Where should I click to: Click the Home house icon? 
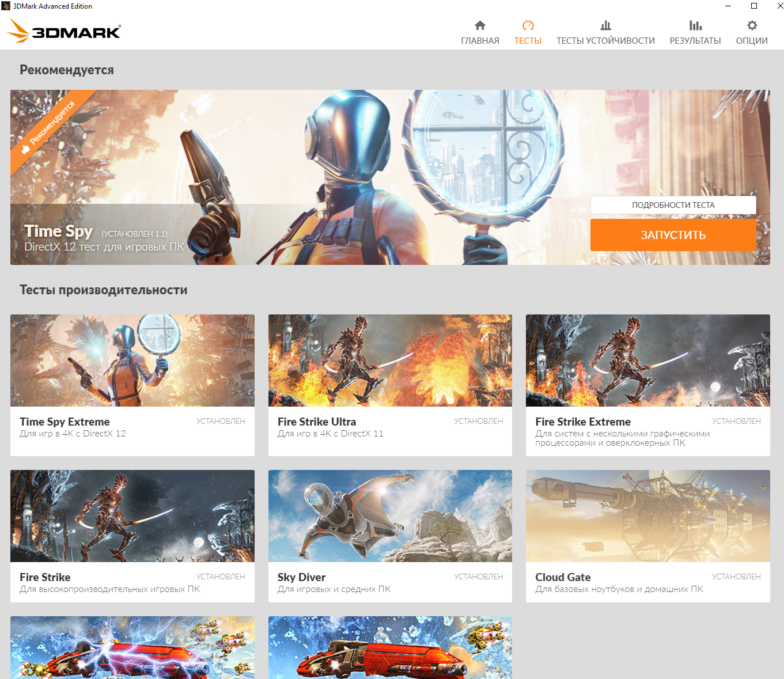480,25
